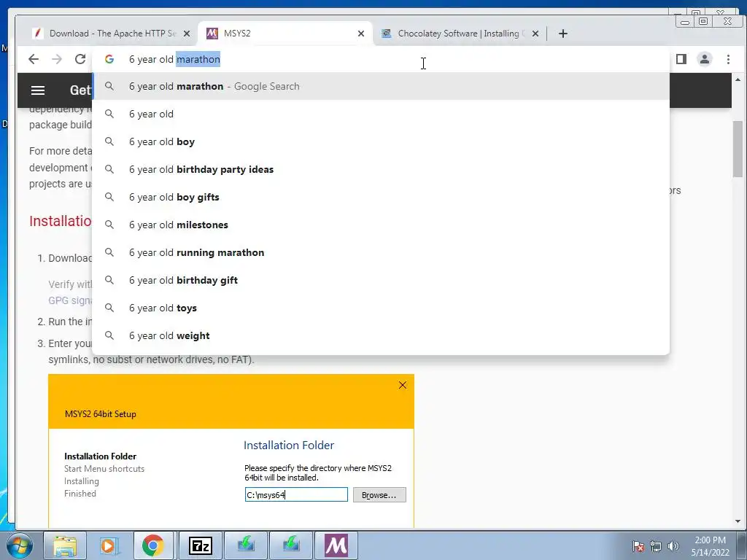
Task: Open the MSYS2 hamburger menu
Action: pos(38,90)
